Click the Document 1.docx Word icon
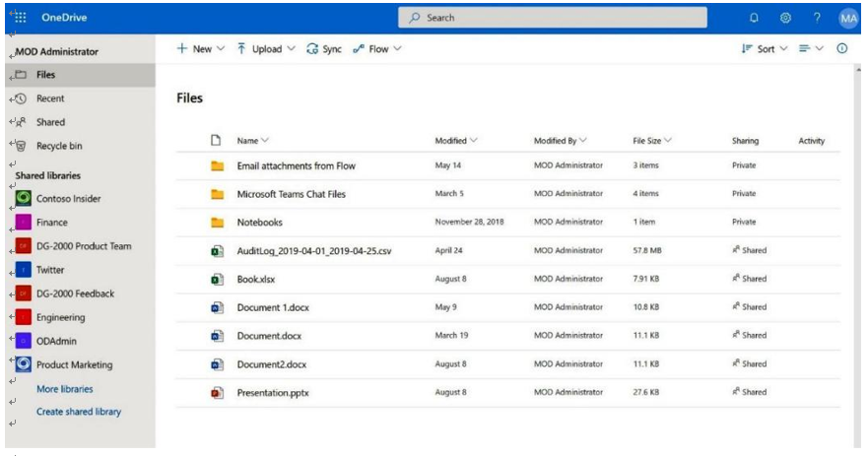Screen dimensions: 868x456 coord(217,307)
